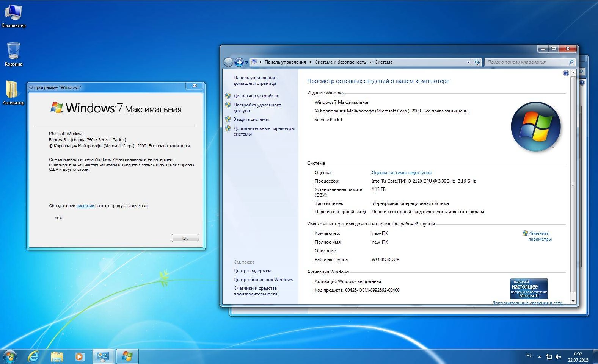
Task: Click the RU language indicator
Action: click(529, 356)
